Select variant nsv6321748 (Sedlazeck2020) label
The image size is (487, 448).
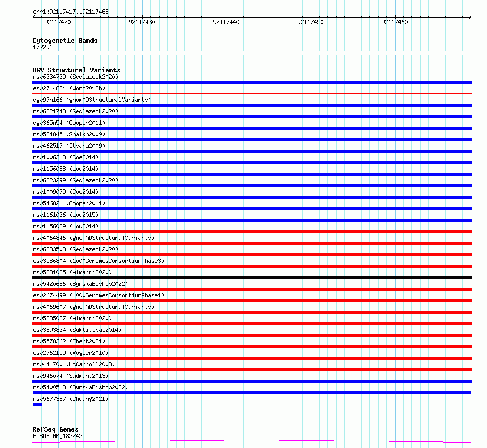tap(76, 111)
